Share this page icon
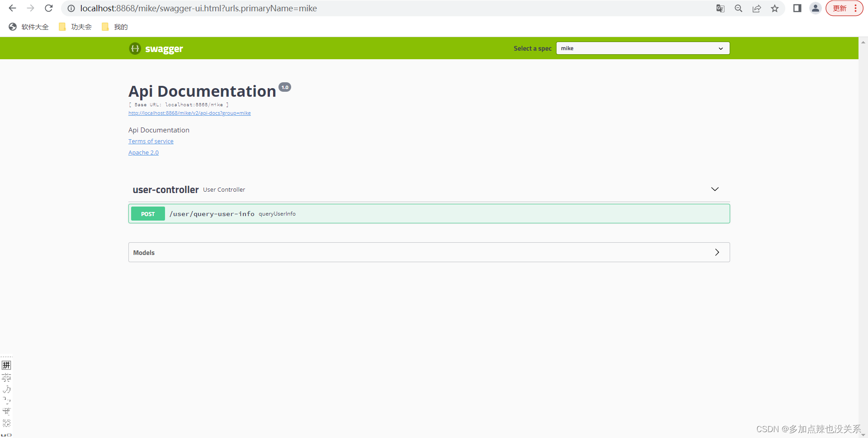 click(757, 8)
